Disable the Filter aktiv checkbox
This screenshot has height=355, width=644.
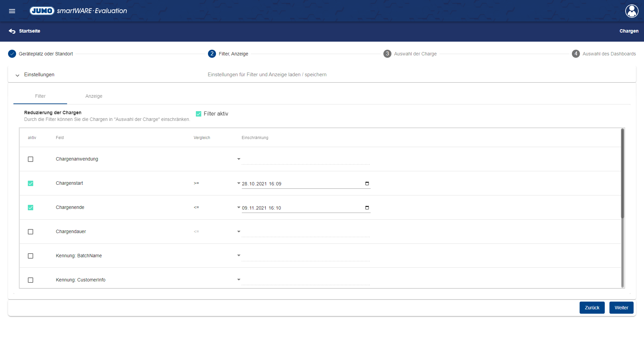coord(199,114)
